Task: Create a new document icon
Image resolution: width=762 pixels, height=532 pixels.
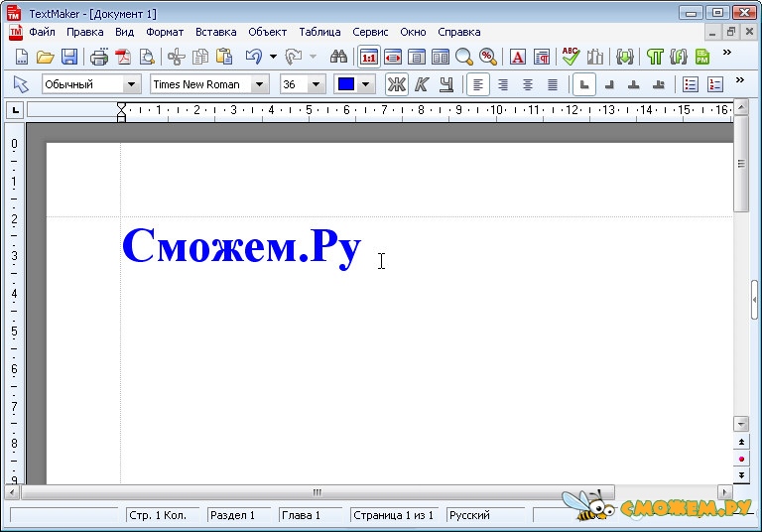Action: click(22, 57)
